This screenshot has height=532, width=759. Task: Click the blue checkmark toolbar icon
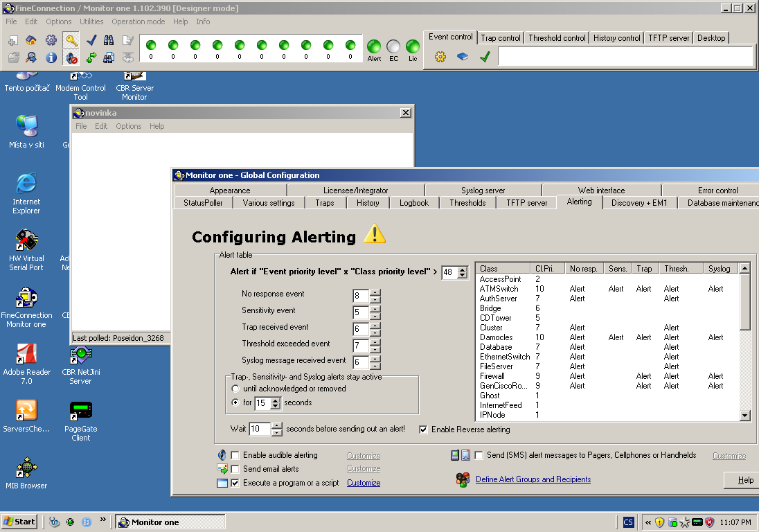pyautogui.click(x=91, y=40)
